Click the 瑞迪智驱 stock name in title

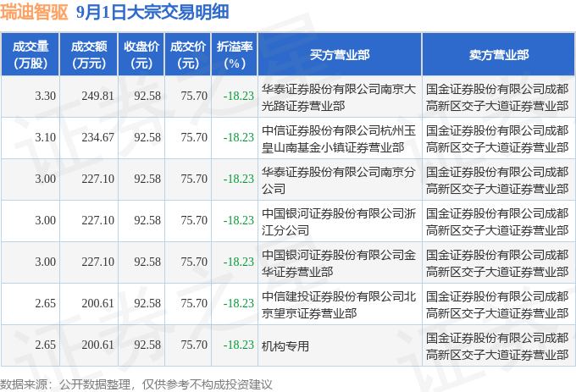pyautogui.click(x=34, y=12)
